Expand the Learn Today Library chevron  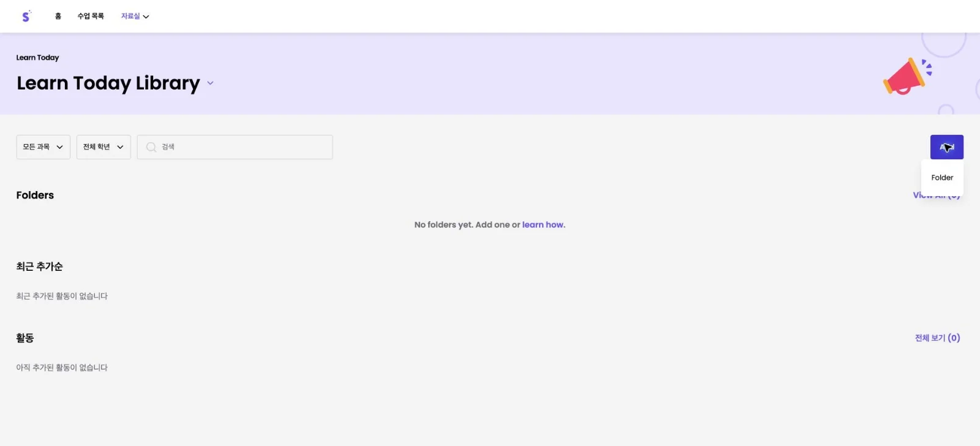[x=210, y=83]
